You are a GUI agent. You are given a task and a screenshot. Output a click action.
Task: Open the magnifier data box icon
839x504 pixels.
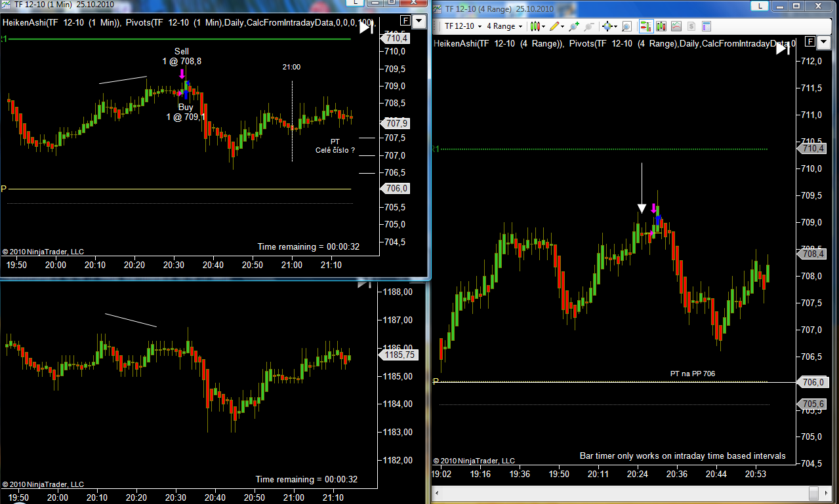pos(626,26)
